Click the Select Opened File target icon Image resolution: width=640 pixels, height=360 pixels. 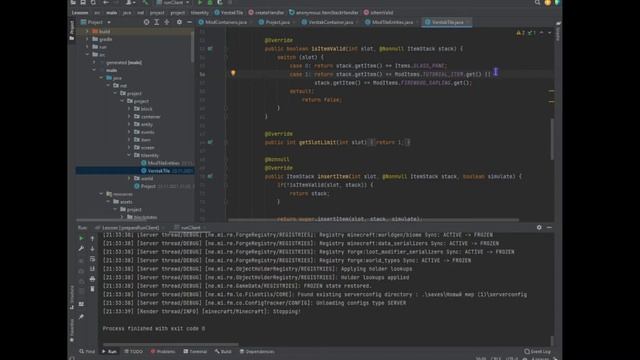[x=147, y=22]
